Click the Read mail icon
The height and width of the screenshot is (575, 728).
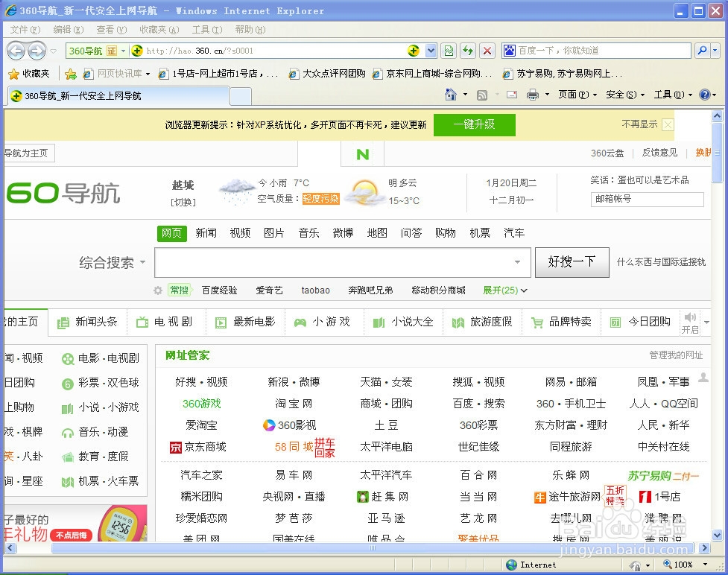click(512, 95)
